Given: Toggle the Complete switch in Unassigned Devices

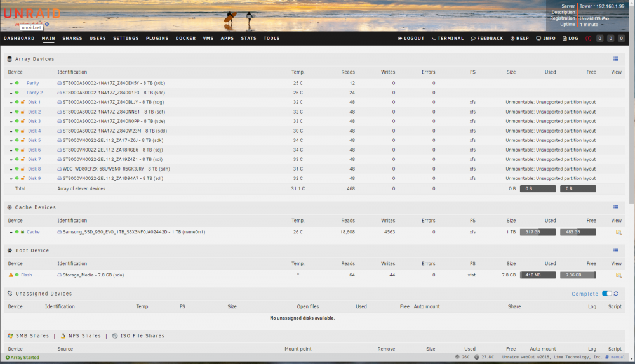Looking at the screenshot, I should [606, 294].
